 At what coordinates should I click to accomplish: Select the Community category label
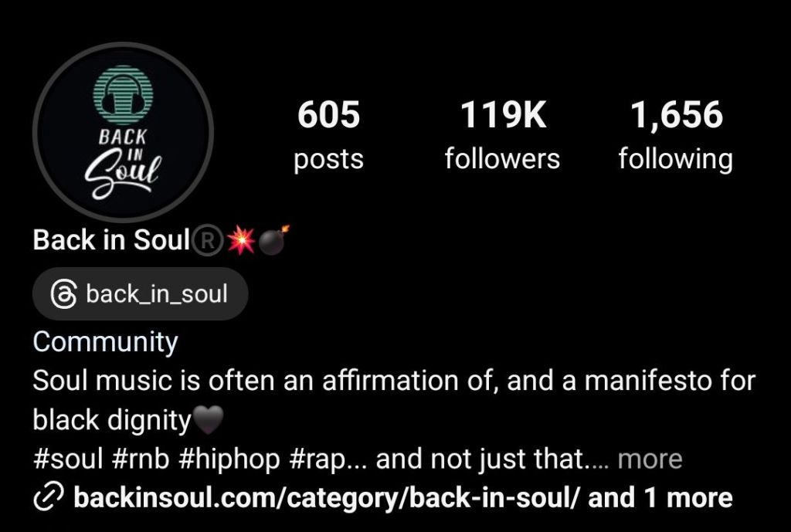[105, 342]
